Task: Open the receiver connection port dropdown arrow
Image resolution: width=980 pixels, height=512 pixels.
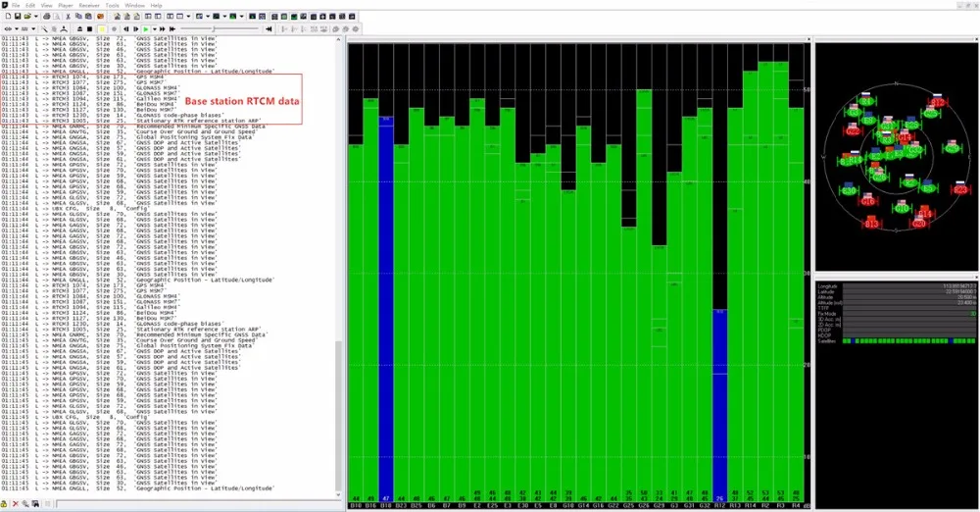Action: [17, 28]
